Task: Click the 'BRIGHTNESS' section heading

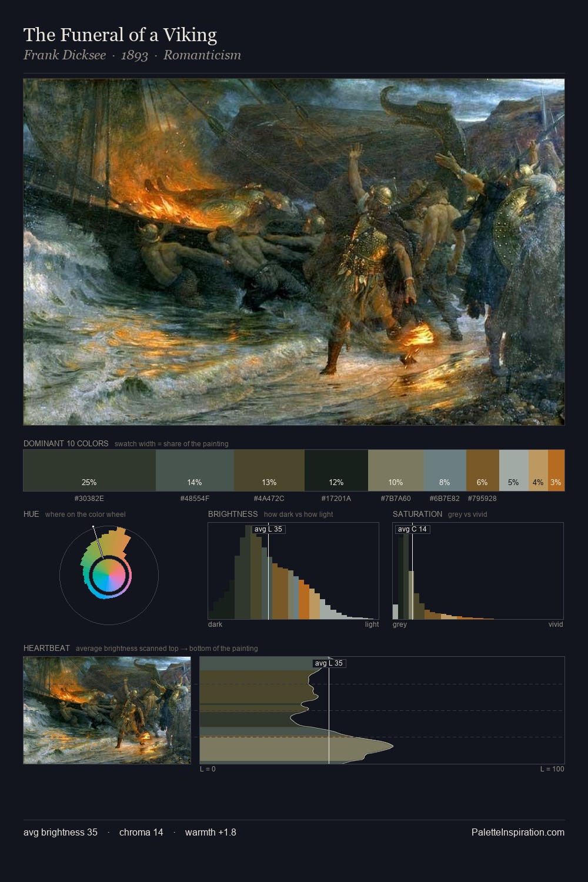Action: (233, 514)
